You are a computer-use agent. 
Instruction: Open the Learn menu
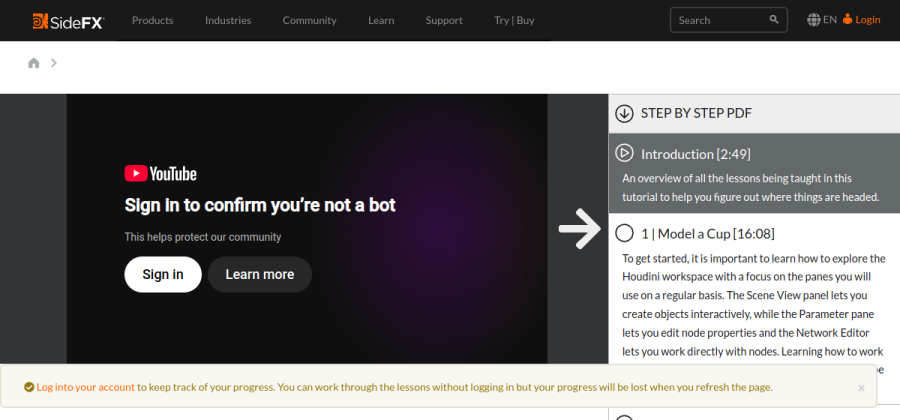pos(381,20)
